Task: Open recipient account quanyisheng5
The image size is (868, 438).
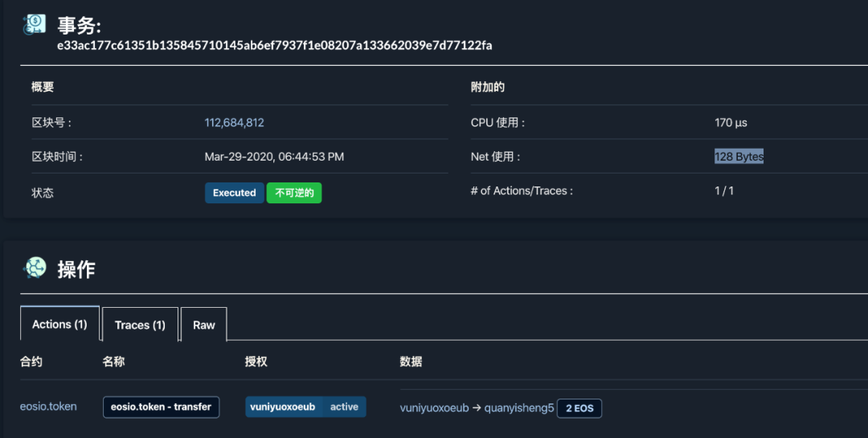Action: [518, 408]
